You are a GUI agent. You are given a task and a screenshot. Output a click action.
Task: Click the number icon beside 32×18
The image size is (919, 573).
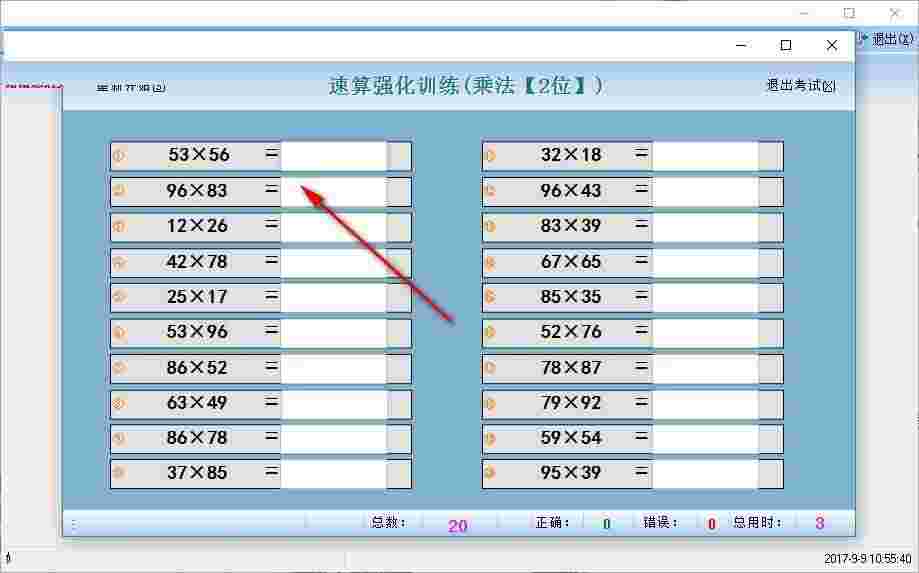click(x=491, y=156)
